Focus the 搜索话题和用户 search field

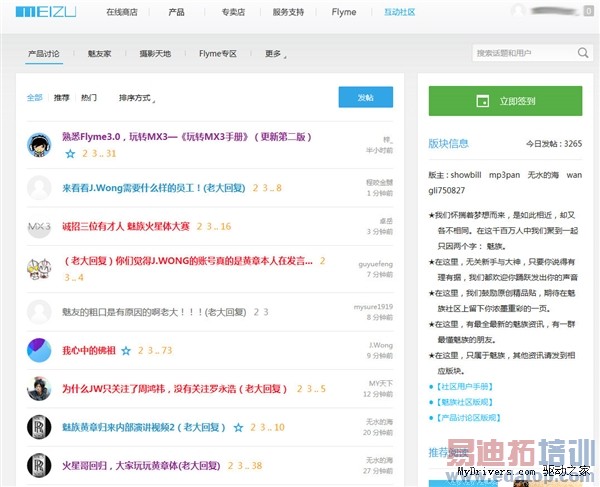click(x=524, y=53)
